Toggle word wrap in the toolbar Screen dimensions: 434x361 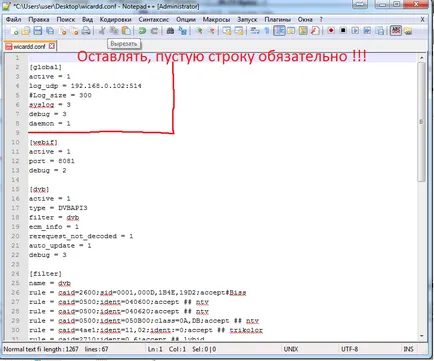click(255, 31)
